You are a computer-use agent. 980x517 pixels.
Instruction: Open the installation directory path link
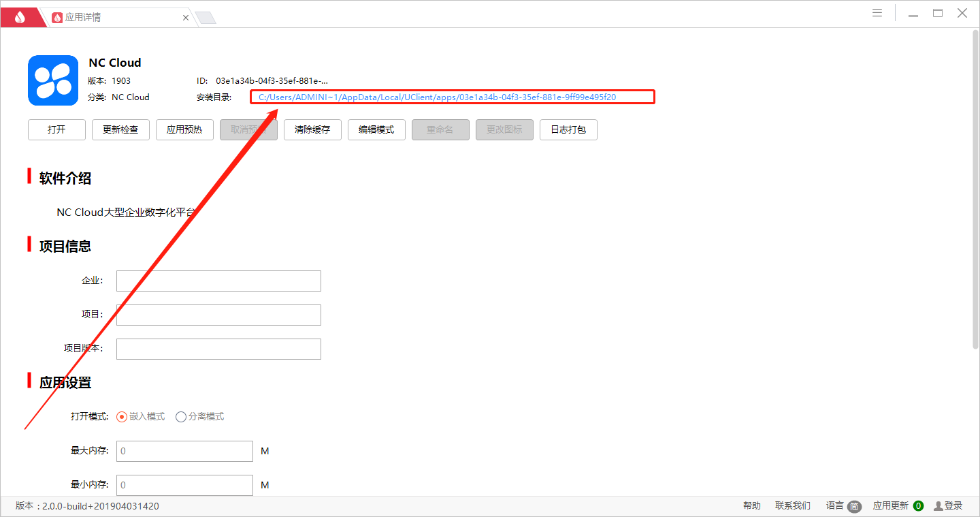[x=437, y=97]
